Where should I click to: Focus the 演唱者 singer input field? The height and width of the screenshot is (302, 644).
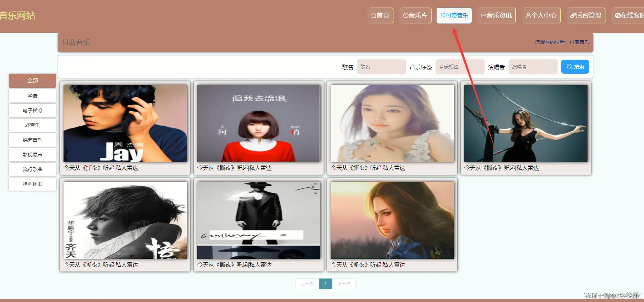pyautogui.click(x=533, y=67)
